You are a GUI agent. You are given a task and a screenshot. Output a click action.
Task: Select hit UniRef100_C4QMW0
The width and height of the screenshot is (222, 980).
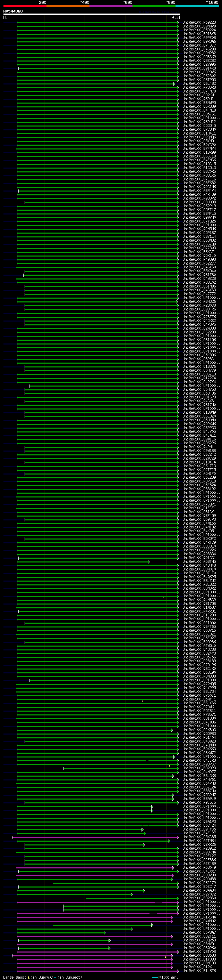199,745
